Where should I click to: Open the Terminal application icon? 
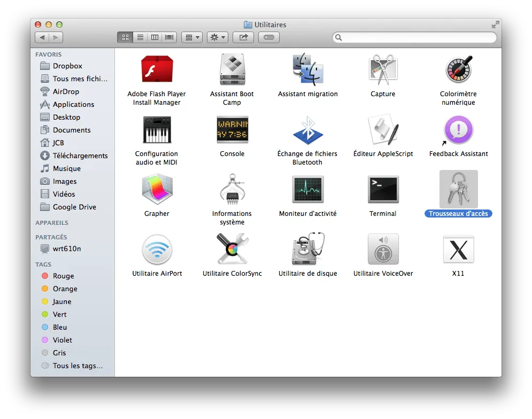[383, 190]
